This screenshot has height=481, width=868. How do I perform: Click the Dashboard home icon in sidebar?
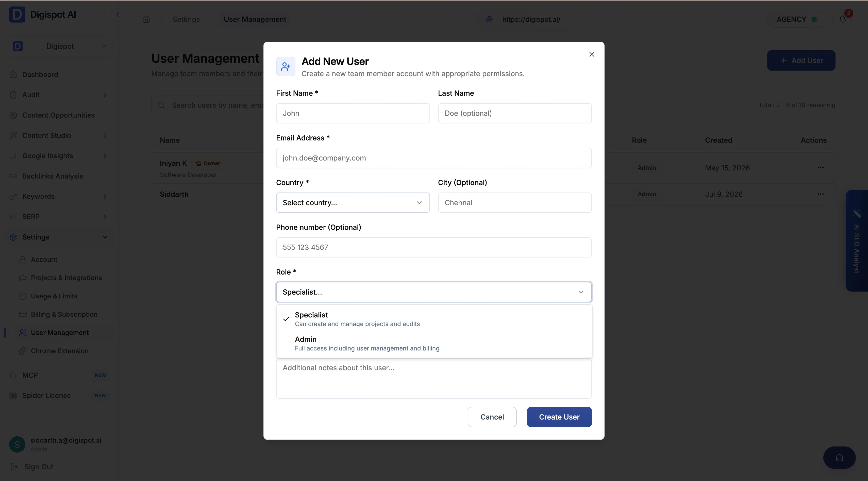(x=13, y=74)
